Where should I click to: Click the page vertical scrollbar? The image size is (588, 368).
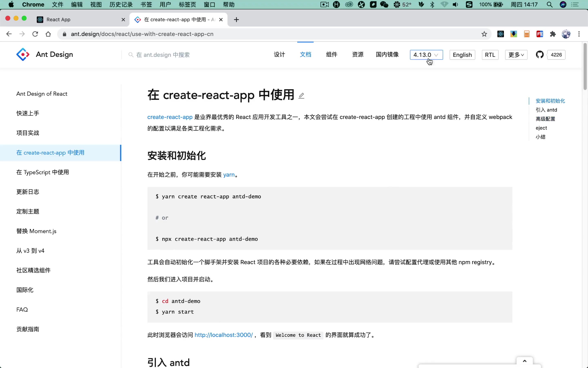point(585,67)
